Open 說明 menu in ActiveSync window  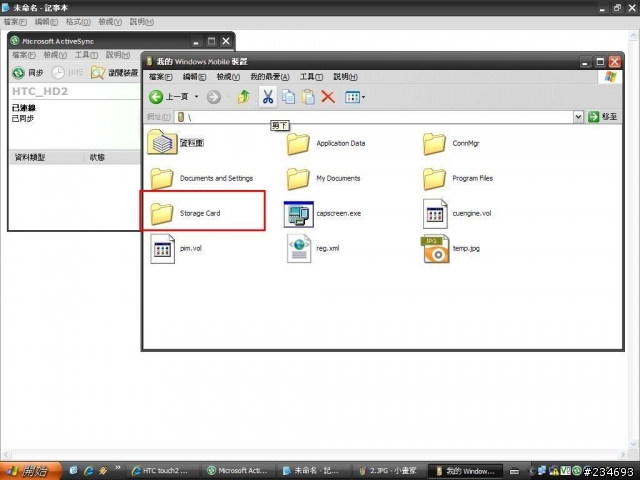point(118,55)
